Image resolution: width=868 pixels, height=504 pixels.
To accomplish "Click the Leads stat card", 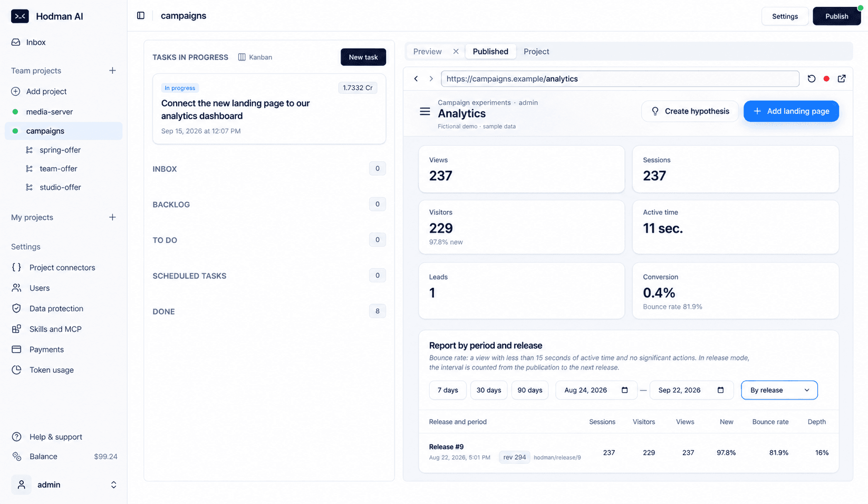I will pos(522,291).
